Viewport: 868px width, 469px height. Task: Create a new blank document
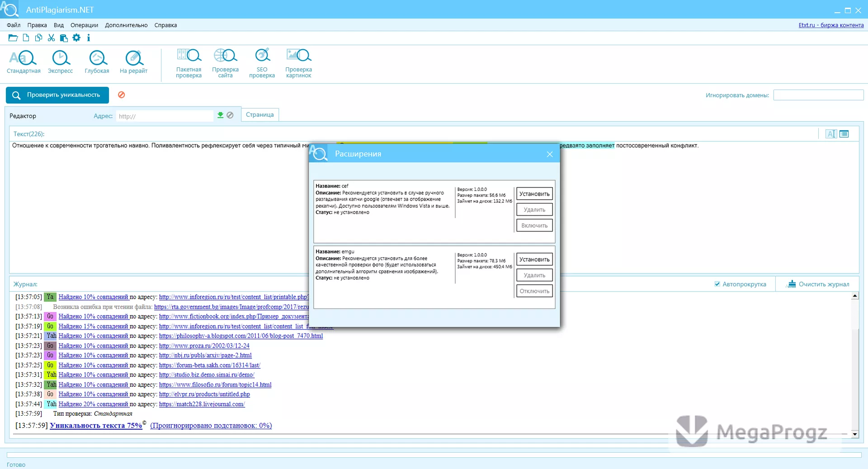click(26, 38)
